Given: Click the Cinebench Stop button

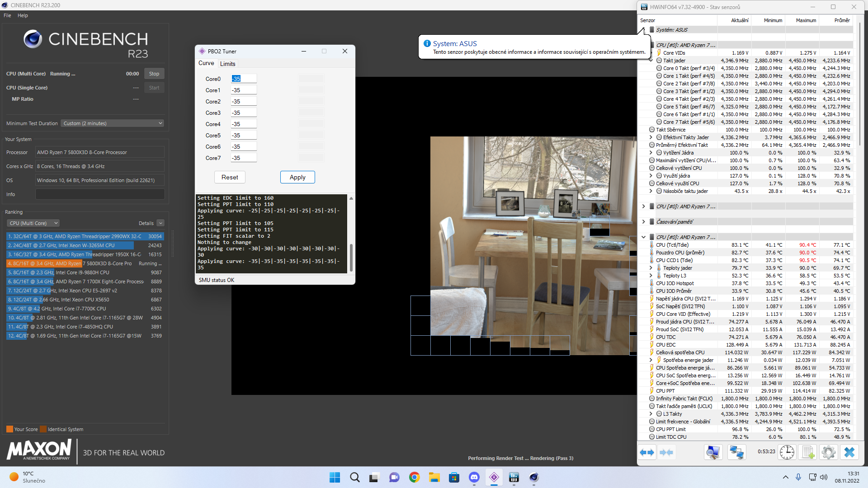Looking at the screenshot, I should [x=154, y=74].
